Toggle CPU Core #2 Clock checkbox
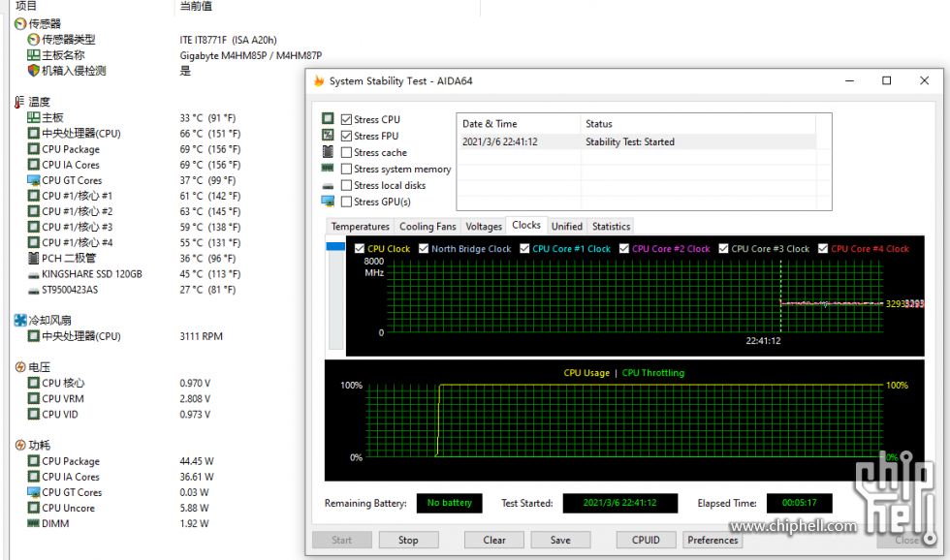Screen dimensions: 950x560 [624, 249]
